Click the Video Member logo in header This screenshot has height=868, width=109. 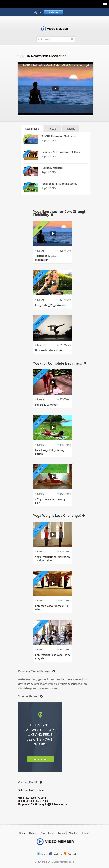pyautogui.click(x=54, y=29)
